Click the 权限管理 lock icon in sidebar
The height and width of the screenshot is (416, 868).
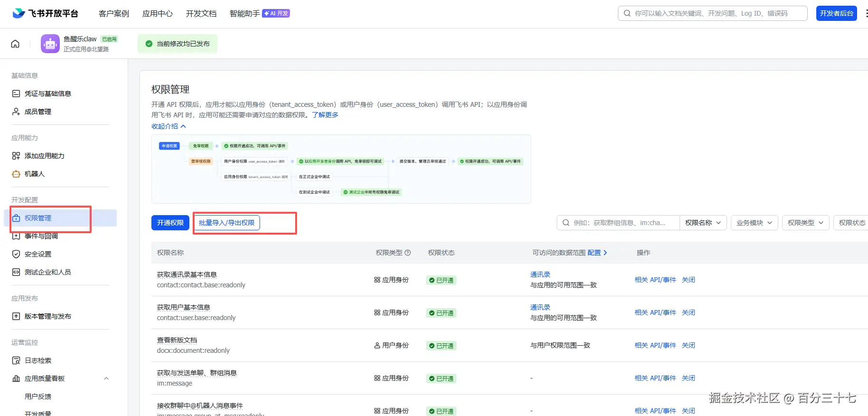click(16, 218)
